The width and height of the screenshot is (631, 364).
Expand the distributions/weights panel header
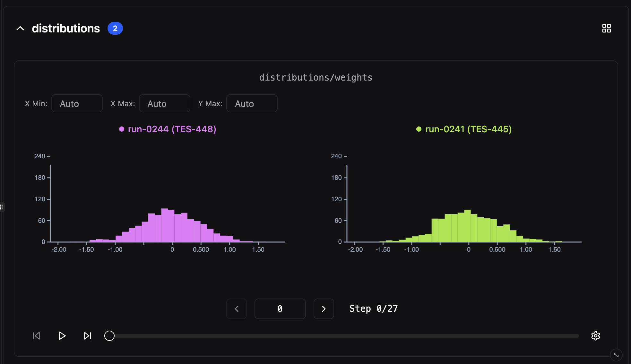(315, 77)
